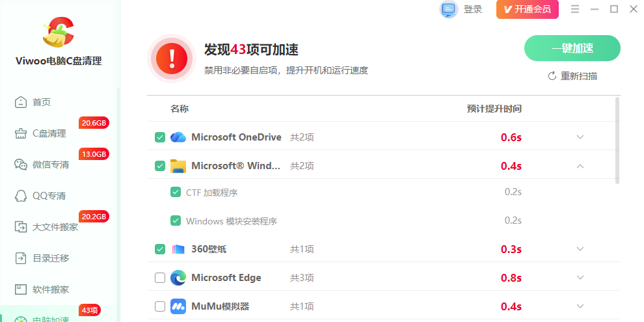Collapse the Microsoft® Wind... row chevron

coord(580,166)
